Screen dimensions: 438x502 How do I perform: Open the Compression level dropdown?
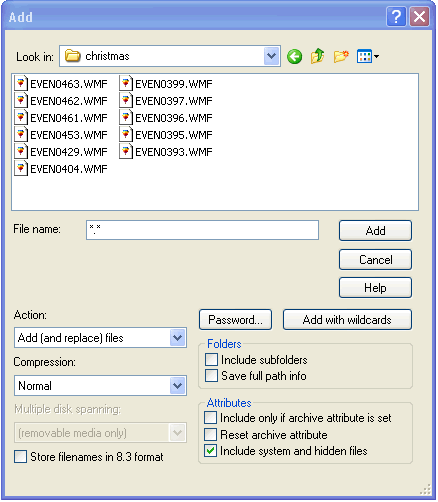[178, 386]
